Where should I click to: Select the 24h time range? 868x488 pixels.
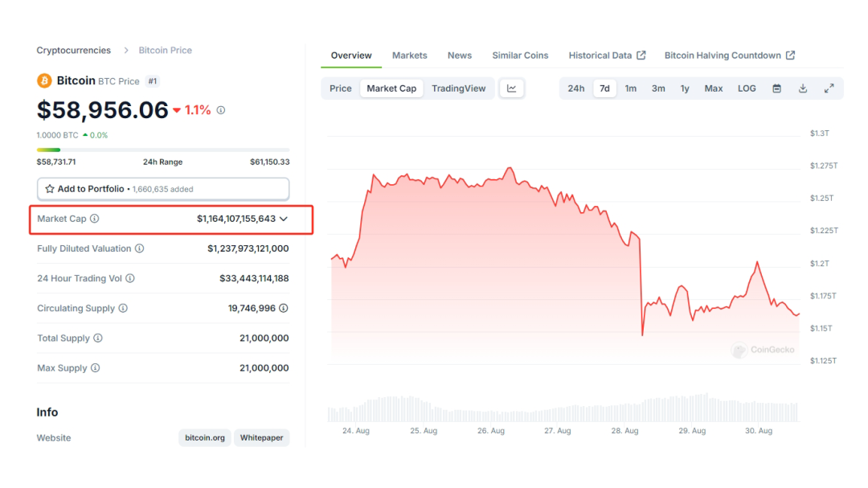click(575, 88)
